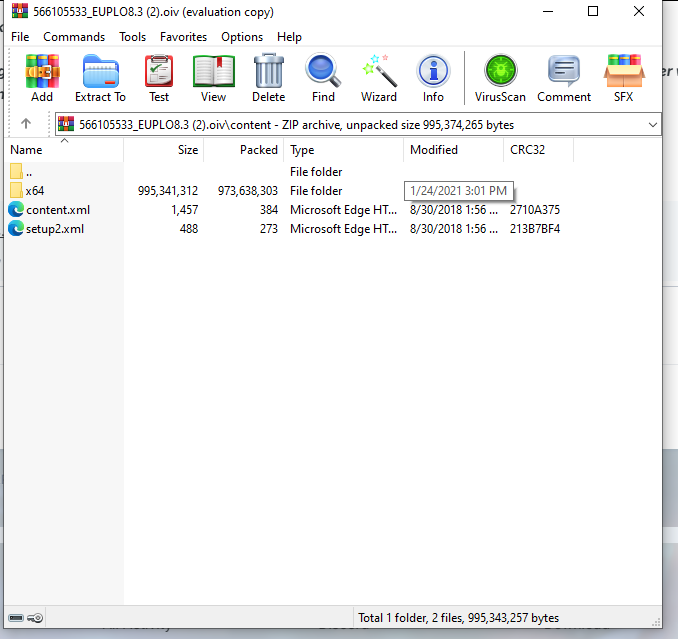Click the status bar total bytes text
Viewport: 678px width, 639px height.
click(x=458, y=618)
